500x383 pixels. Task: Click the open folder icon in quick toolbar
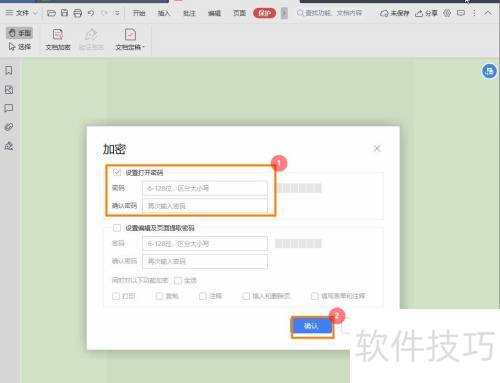point(51,13)
